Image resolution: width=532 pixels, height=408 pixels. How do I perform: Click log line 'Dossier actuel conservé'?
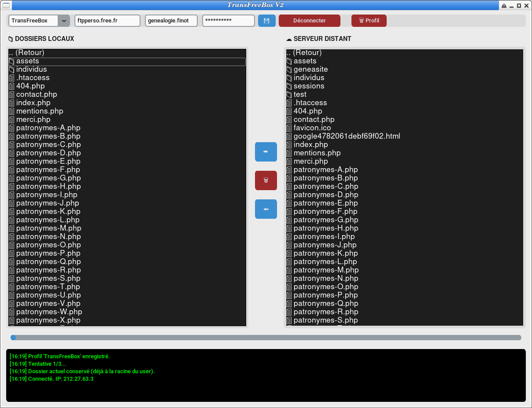tap(82, 371)
